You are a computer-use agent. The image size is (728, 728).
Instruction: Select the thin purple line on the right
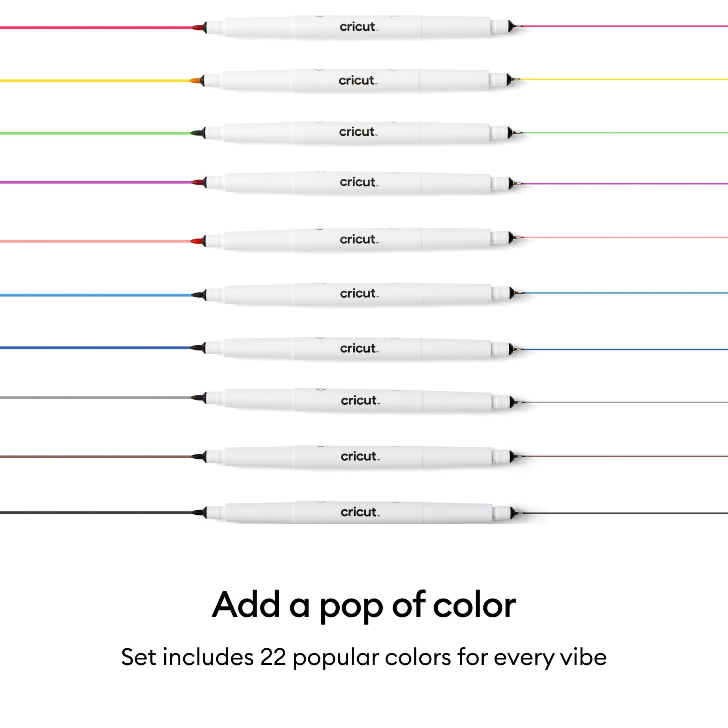(625, 184)
